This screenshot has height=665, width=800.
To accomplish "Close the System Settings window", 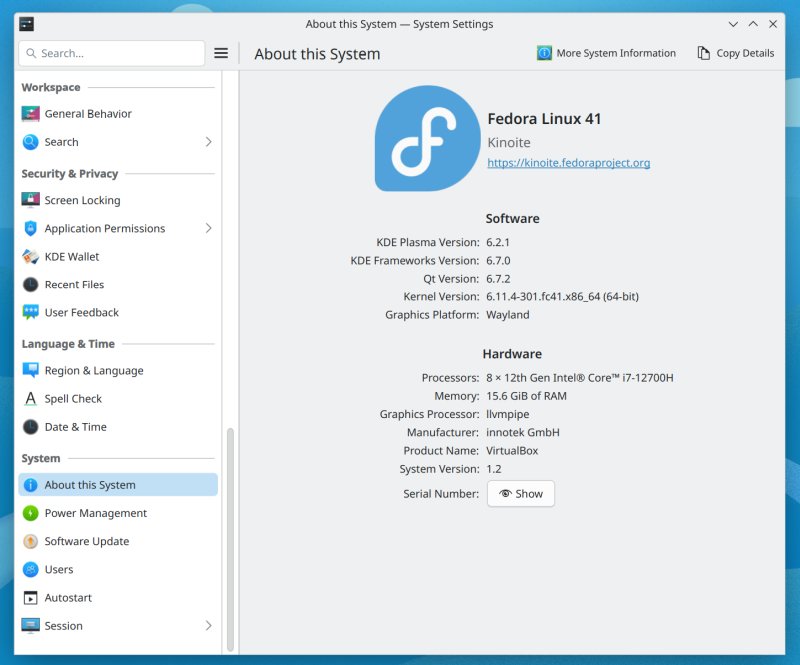I will coord(773,24).
